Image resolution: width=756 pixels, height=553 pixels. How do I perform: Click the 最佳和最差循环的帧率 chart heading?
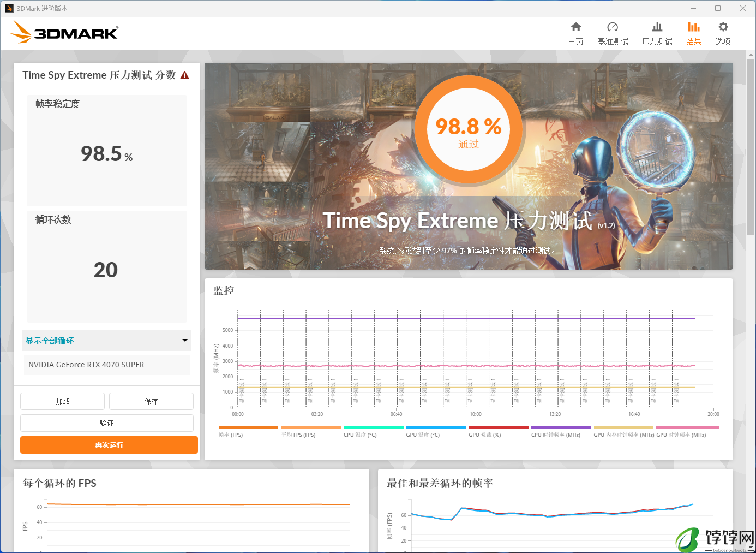pyautogui.click(x=440, y=483)
